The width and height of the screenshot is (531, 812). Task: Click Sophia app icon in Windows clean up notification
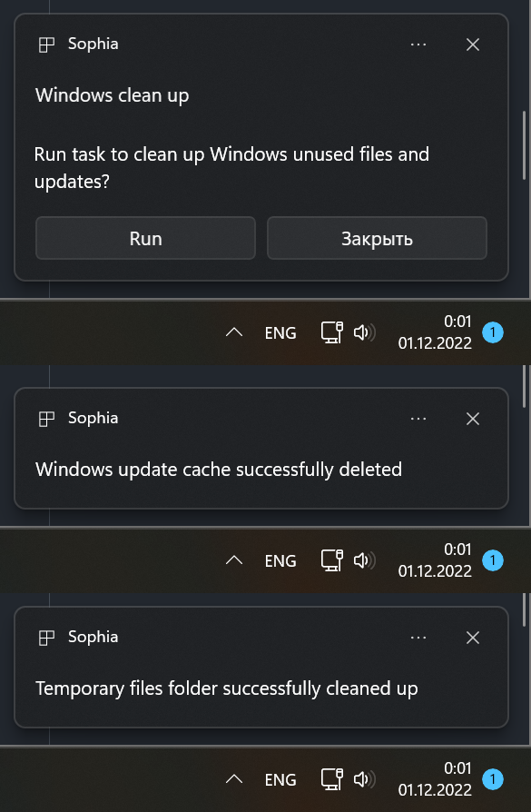pyautogui.click(x=46, y=45)
